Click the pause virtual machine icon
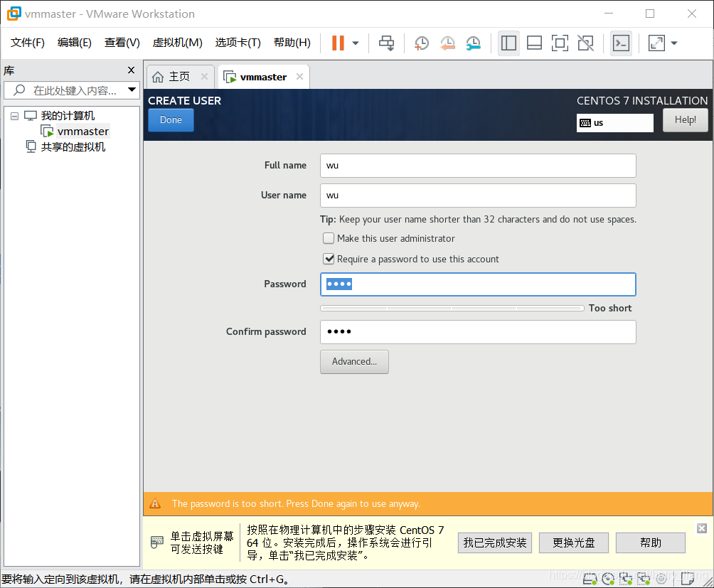 click(x=338, y=43)
